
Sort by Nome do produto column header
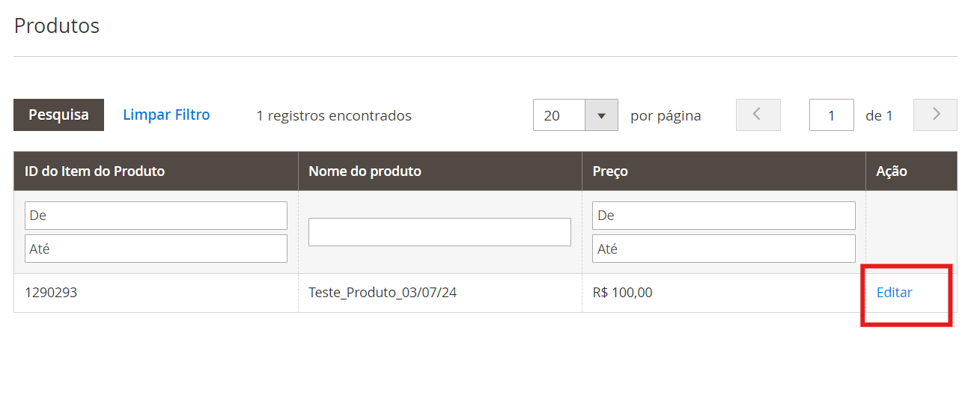365,171
